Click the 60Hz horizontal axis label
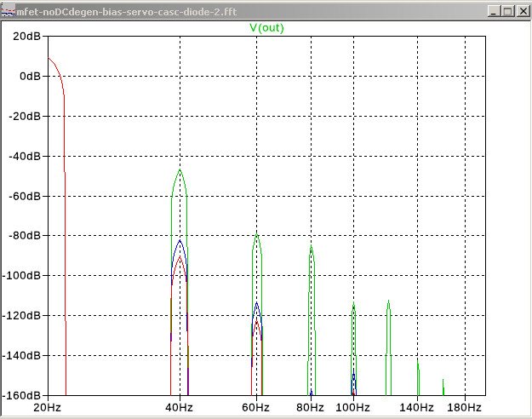This screenshot has height=419, width=532. [256, 407]
